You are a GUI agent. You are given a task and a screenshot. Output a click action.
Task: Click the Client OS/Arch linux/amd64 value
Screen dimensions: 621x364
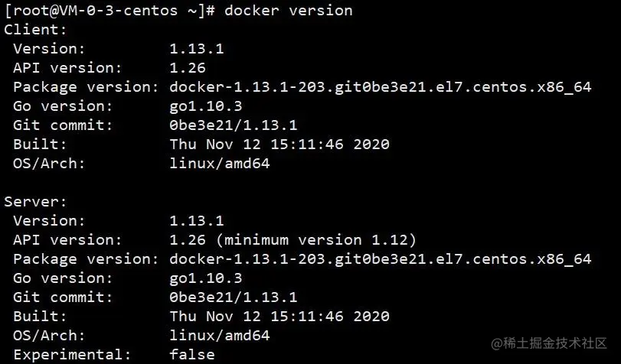220,164
